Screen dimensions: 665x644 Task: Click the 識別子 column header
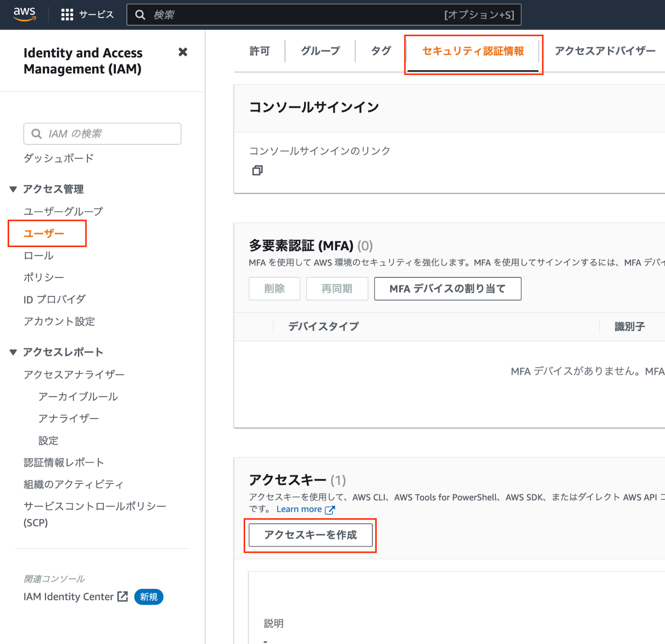point(630,327)
